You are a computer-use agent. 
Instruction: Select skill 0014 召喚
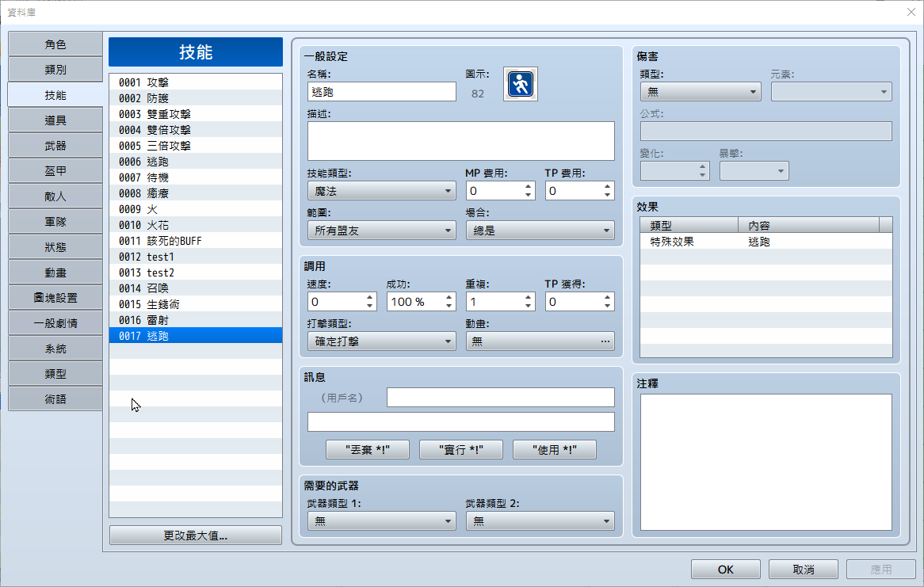point(196,288)
